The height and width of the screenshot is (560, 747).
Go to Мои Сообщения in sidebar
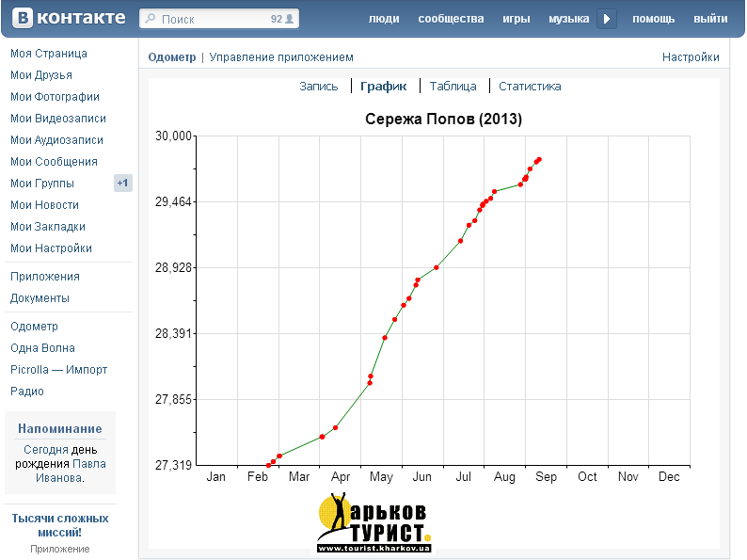pyautogui.click(x=54, y=162)
